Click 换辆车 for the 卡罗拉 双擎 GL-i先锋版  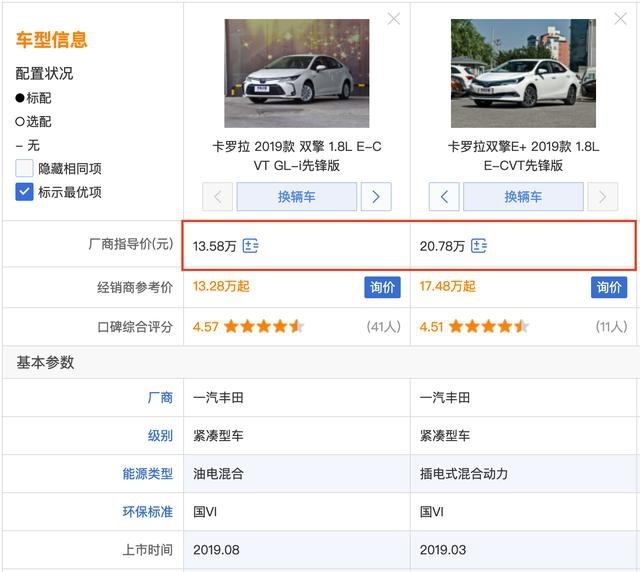[297, 197]
